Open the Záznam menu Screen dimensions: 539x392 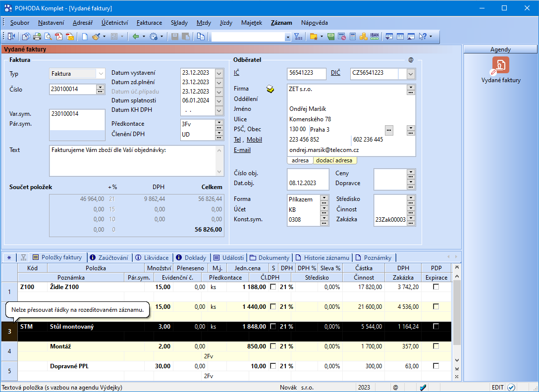point(281,23)
